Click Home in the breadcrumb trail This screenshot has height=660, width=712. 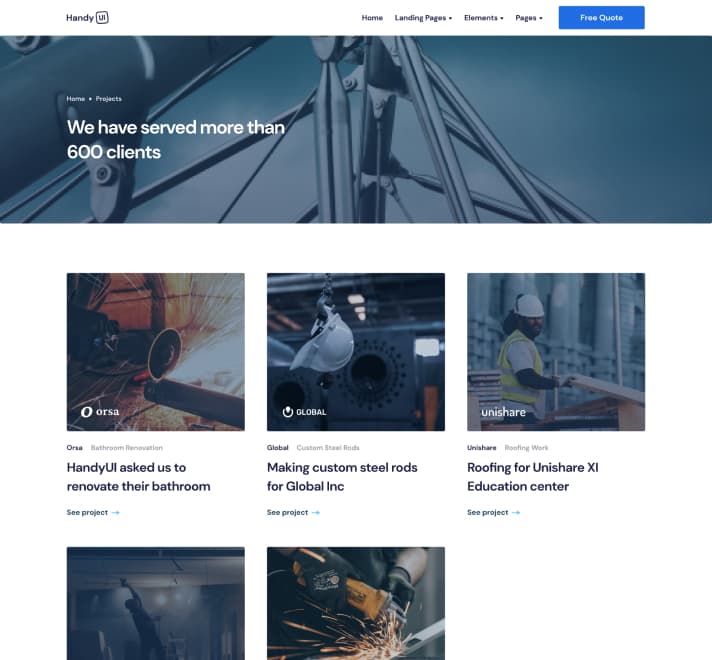click(x=76, y=99)
